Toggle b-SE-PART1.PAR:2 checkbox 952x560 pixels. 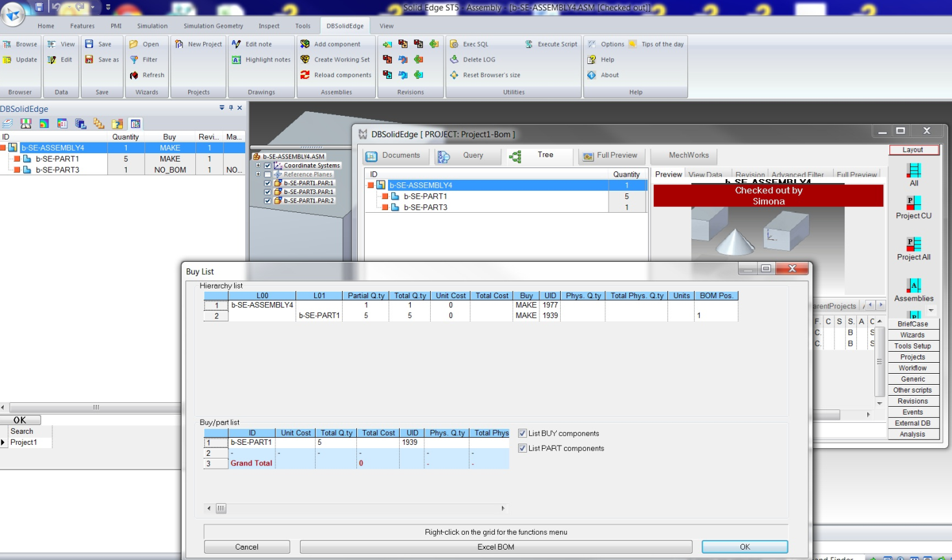(268, 201)
